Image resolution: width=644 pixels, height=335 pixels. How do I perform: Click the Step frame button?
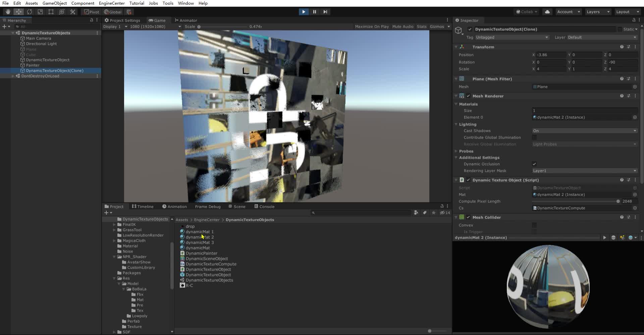tap(325, 12)
